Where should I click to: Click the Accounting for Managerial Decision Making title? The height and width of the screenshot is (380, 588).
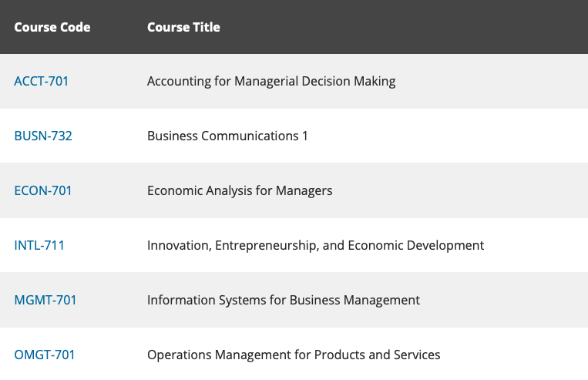271,81
